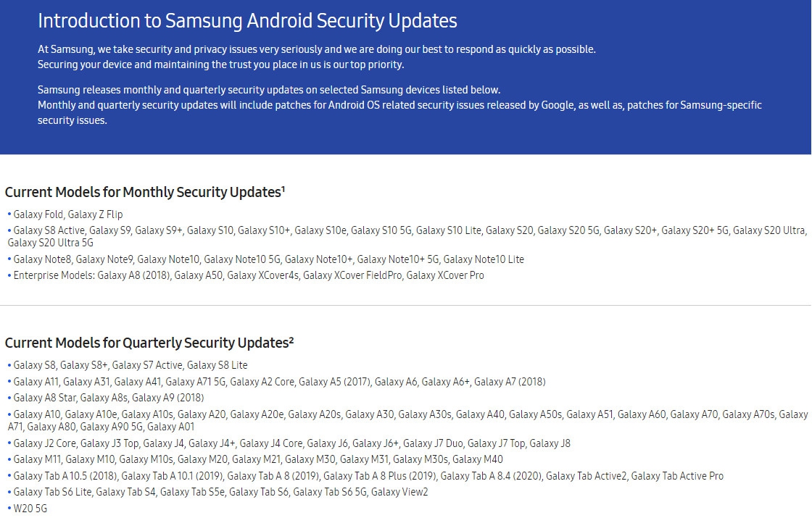Image resolution: width=812 pixels, height=518 pixels.
Task: Click the "Current Models for Monthly Security Updates" heading
Action: pos(143,193)
